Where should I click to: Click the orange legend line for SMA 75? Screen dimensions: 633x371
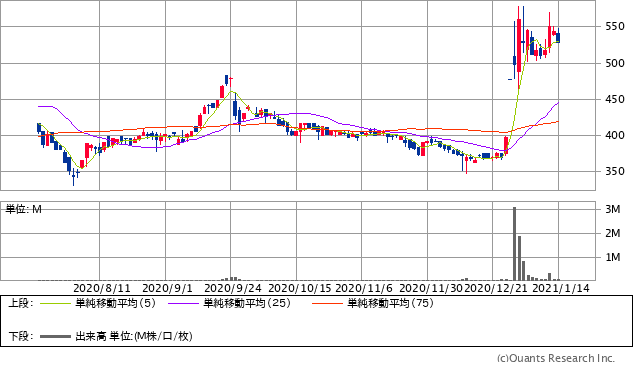327,303
